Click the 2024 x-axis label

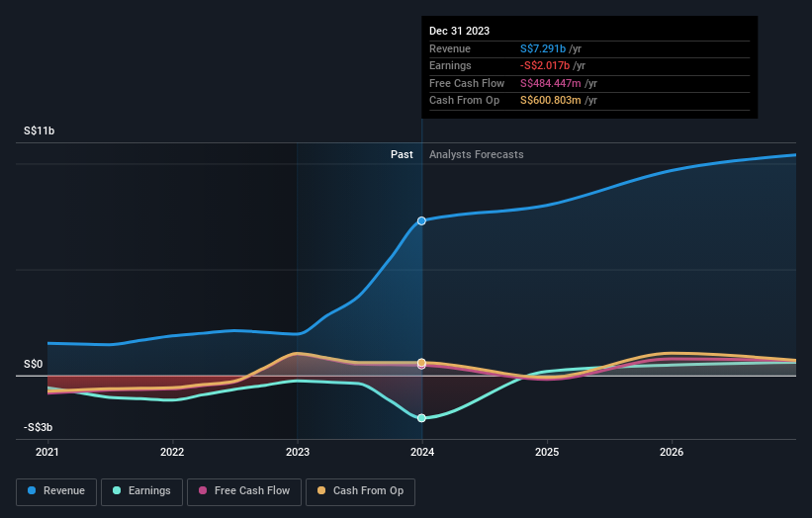click(422, 452)
